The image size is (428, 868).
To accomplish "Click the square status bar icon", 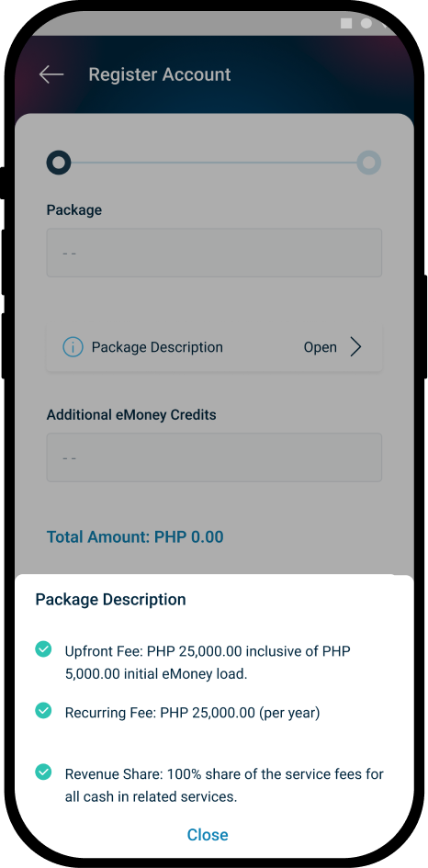I will pos(346,23).
